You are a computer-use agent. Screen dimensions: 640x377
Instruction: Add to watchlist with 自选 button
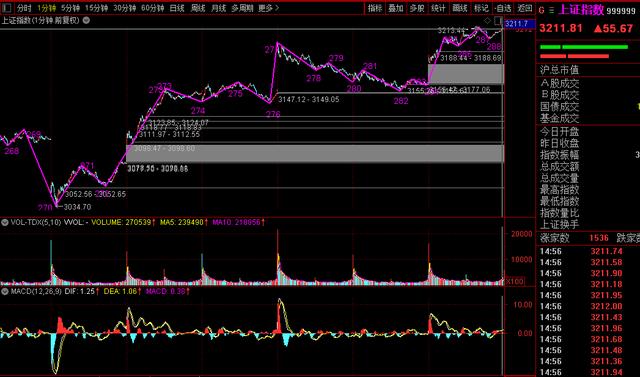502,8
